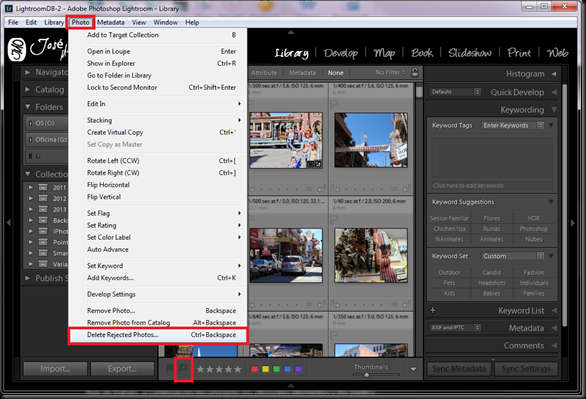Click the Import button
This screenshot has height=399, width=586.
[55, 369]
